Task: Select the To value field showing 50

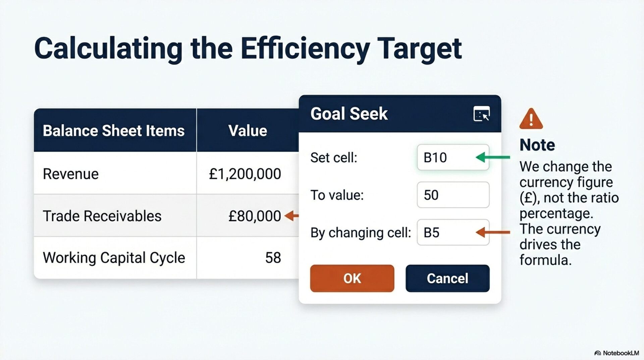Action: point(453,195)
